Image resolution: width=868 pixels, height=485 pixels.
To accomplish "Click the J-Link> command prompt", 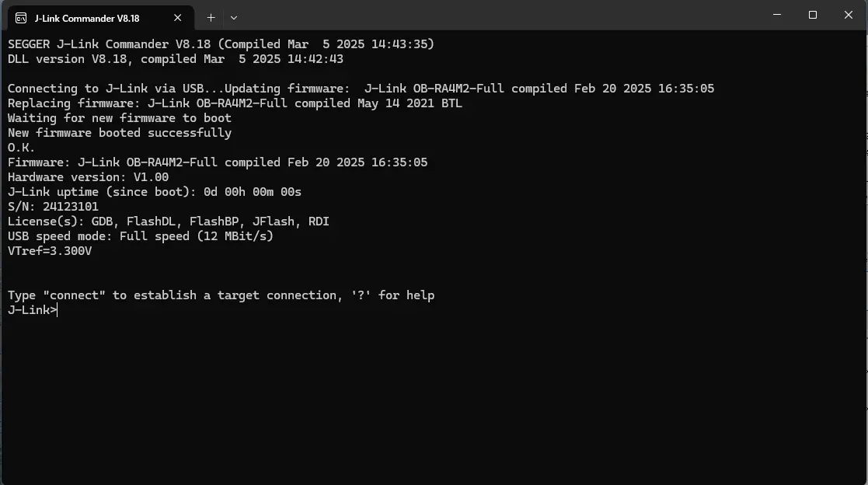I will pos(33,310).
